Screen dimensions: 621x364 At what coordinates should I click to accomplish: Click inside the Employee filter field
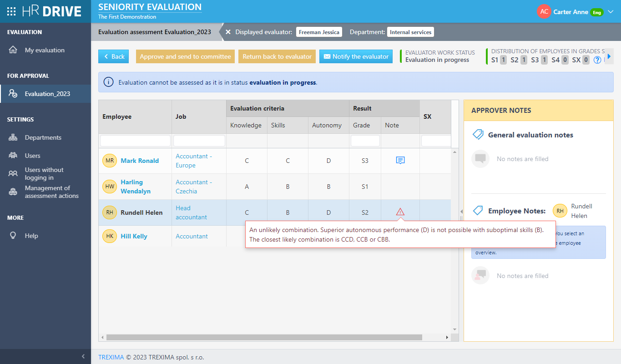tap(135, 141)
